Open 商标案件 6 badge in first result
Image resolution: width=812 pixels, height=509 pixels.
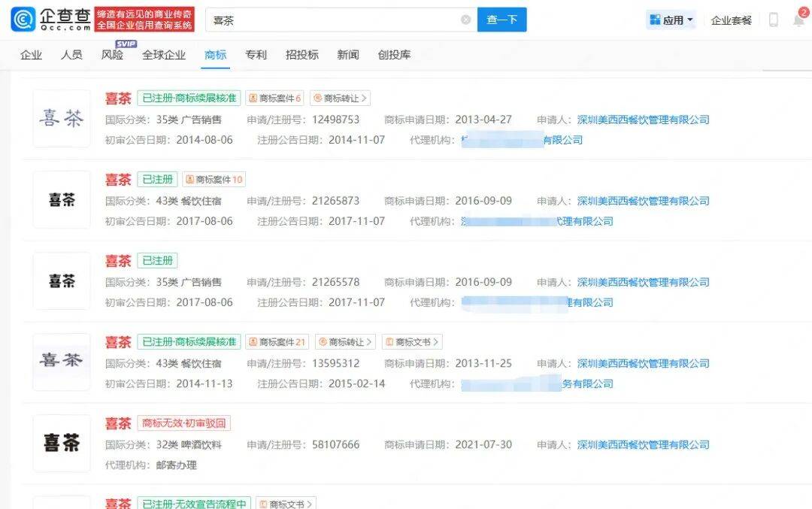pyautogui.click(x=275, y=98)
